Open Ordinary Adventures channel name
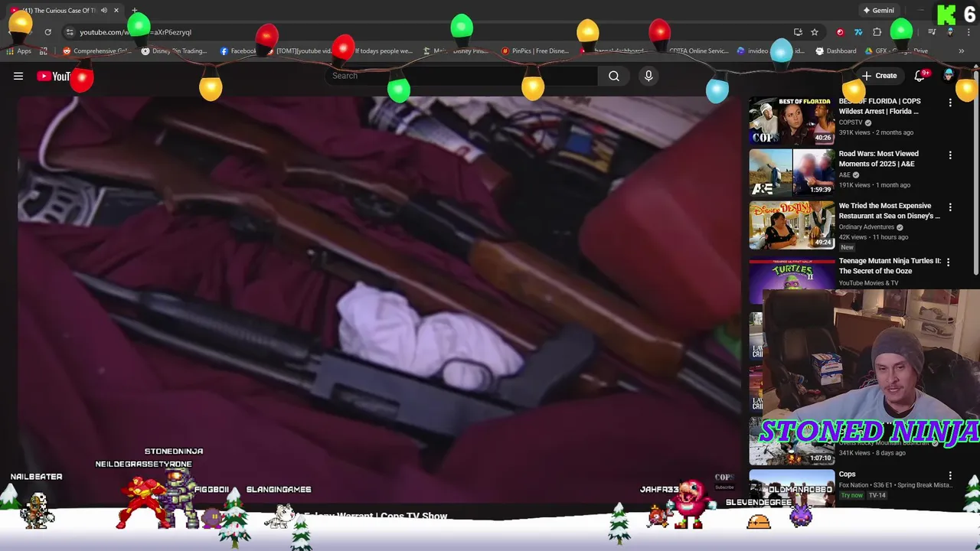The width and height of the screenshot is (980, 551). [x=867, y=227]
